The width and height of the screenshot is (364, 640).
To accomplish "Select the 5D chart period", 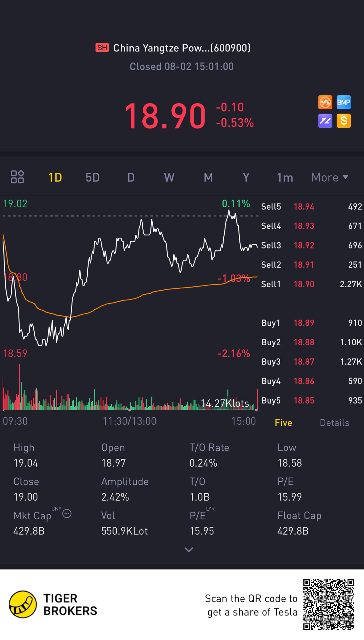I will click(93, 177).
